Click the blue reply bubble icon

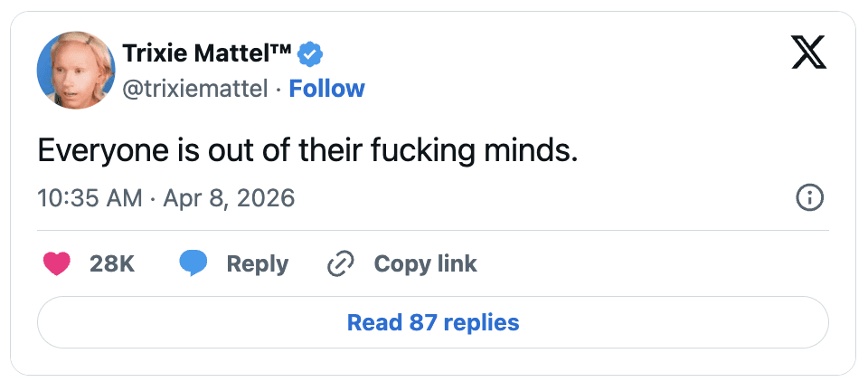[x=193, y=263]
